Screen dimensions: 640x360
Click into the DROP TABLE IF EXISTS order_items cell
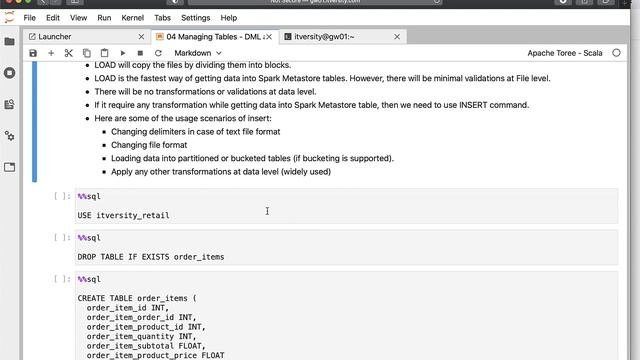pyautogui.click(x=346, y=247)
